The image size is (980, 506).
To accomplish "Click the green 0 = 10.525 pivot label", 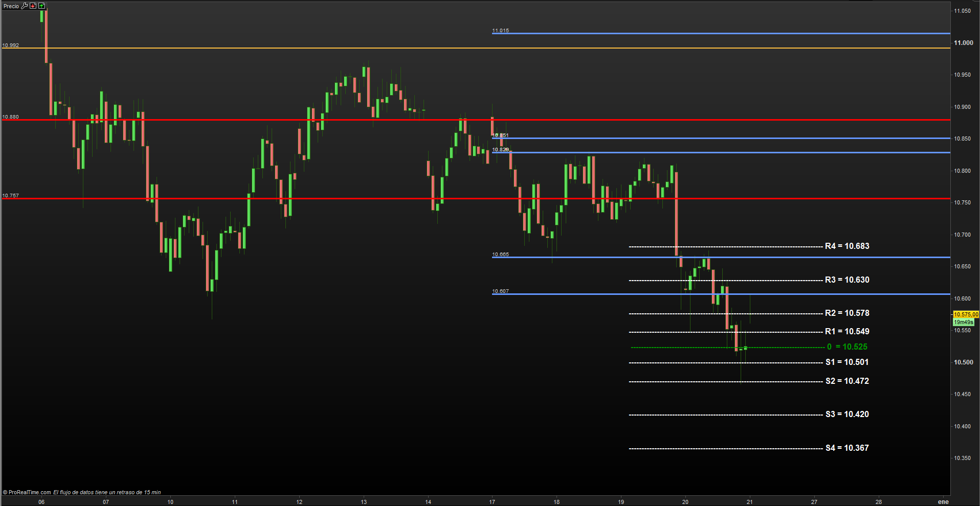I will point(847,347).
